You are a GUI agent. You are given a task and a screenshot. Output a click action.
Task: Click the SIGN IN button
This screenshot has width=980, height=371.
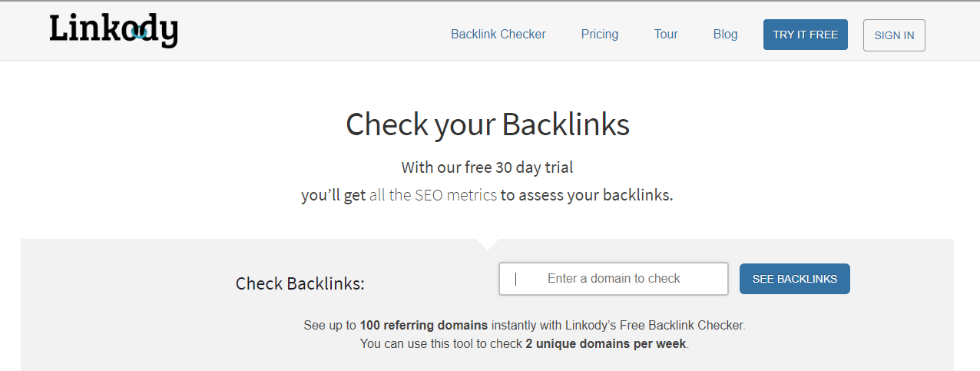[894, 35]
